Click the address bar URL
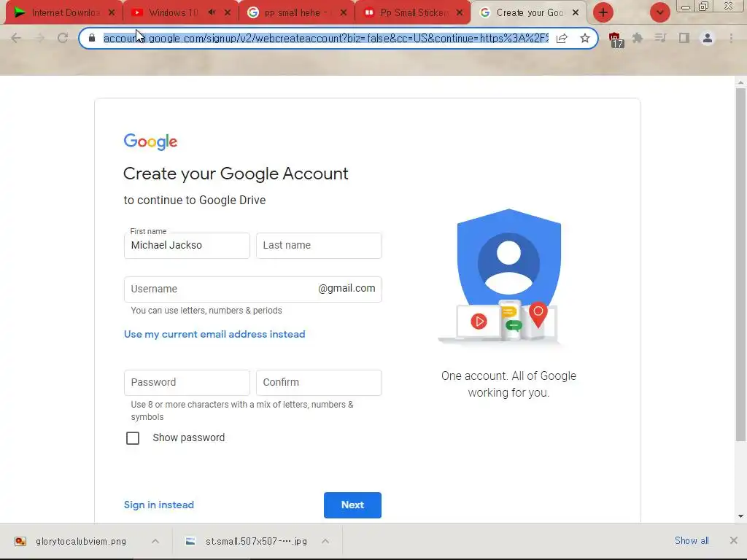 point(326,38)
